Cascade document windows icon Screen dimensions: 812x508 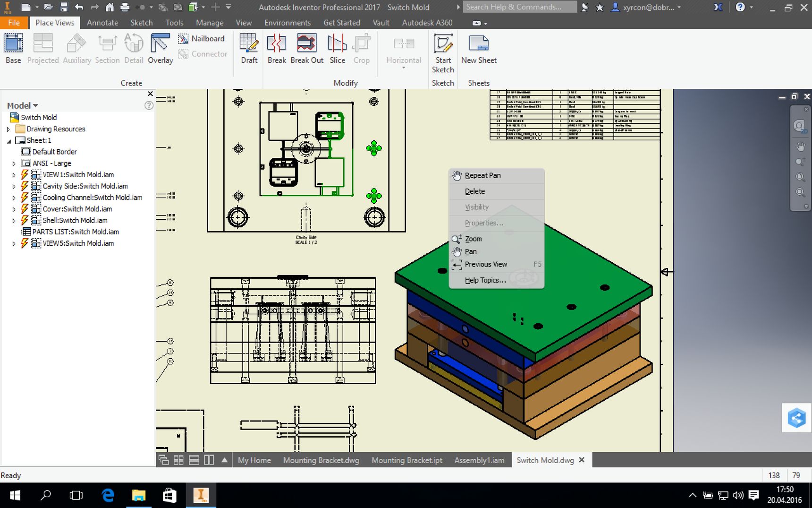tap(163, 460)
